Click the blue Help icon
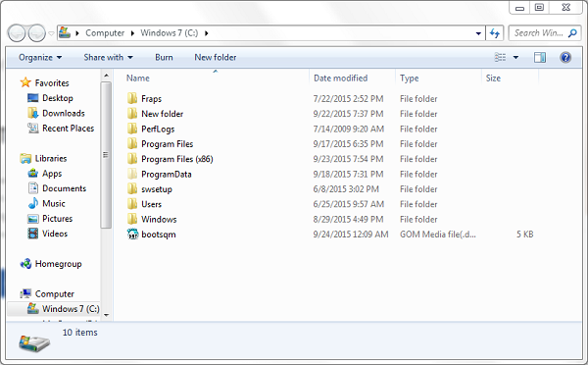588x365 pixels. click(x=565, y=58)
